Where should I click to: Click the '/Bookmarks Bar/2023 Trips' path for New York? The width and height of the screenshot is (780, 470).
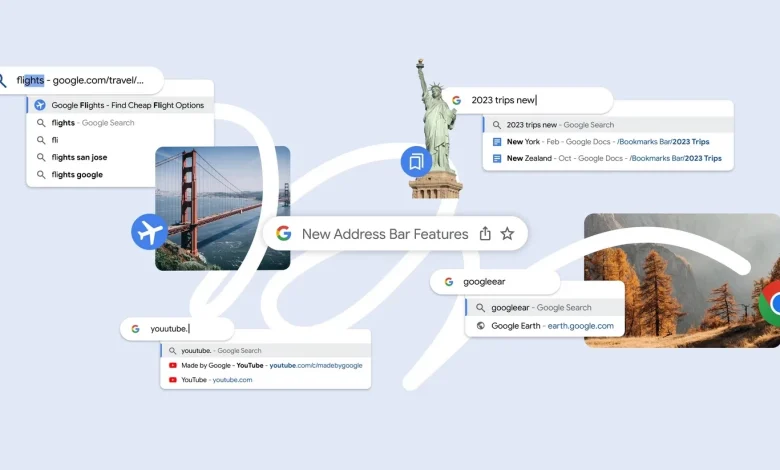663,142
